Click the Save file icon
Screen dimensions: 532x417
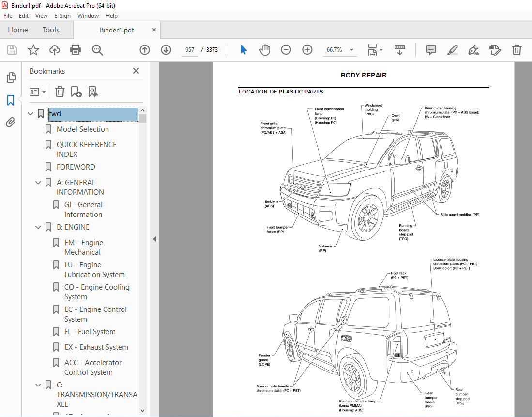pos(12,50)
